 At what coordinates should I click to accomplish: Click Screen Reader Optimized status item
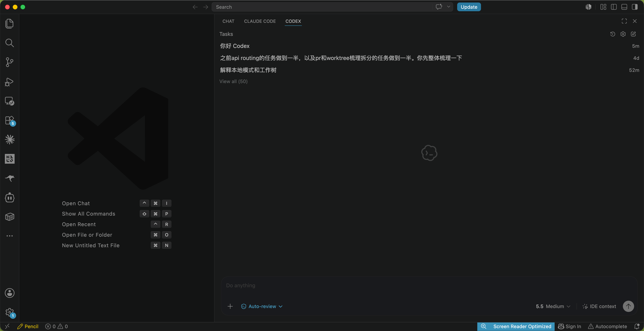(522, 326)
